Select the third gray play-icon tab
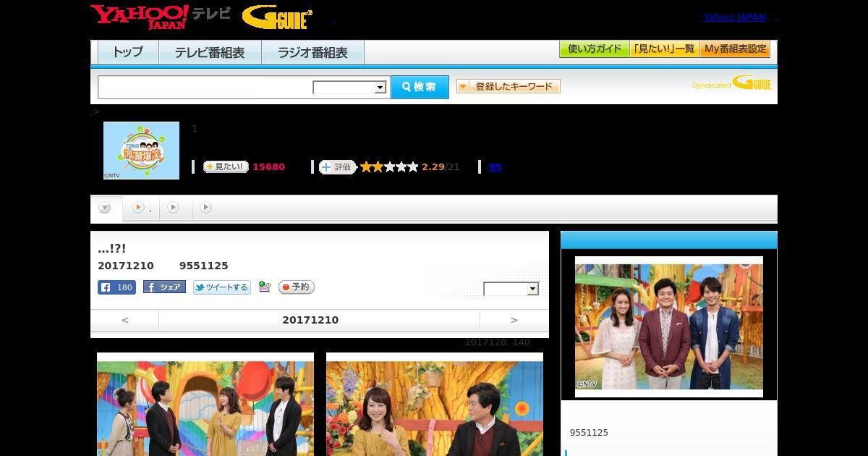The image size is (868, 456). (x=206, y=208)
